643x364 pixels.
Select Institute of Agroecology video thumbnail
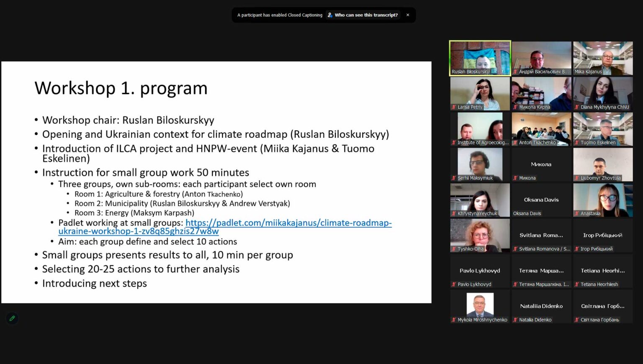pos(480,129)
